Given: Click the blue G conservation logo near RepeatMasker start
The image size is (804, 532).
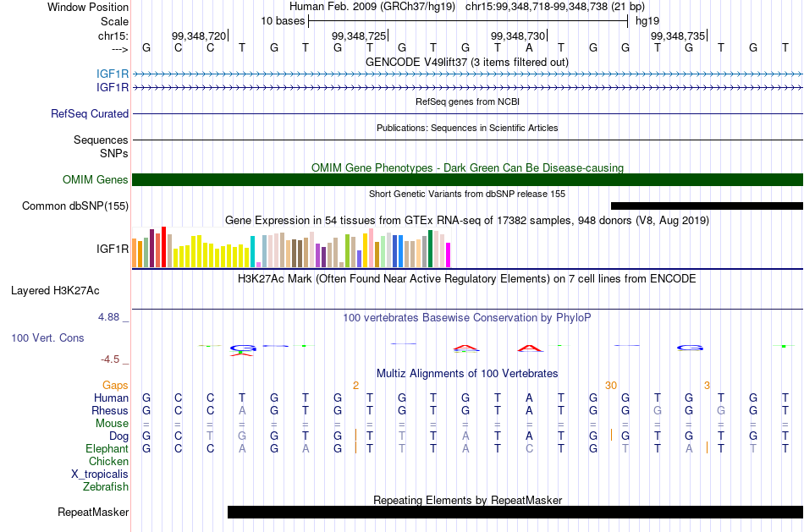Looking at the screenshot, I should [243, 348].
